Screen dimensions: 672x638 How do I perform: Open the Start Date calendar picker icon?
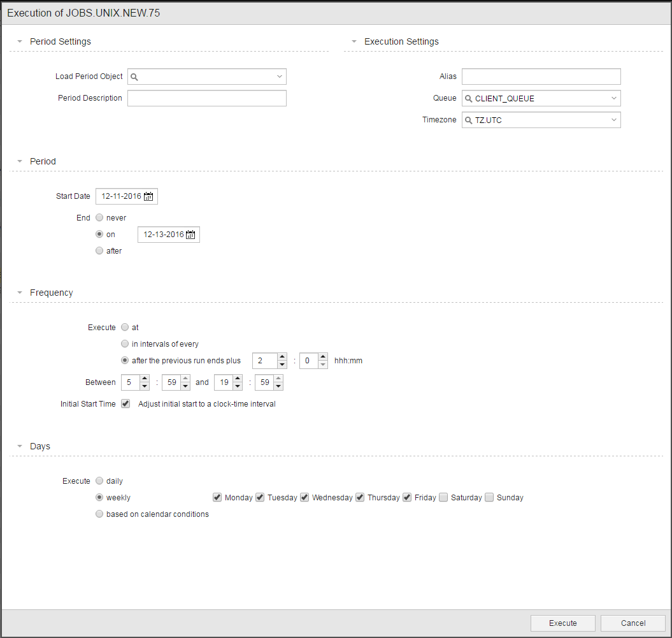tap(148, 197)
